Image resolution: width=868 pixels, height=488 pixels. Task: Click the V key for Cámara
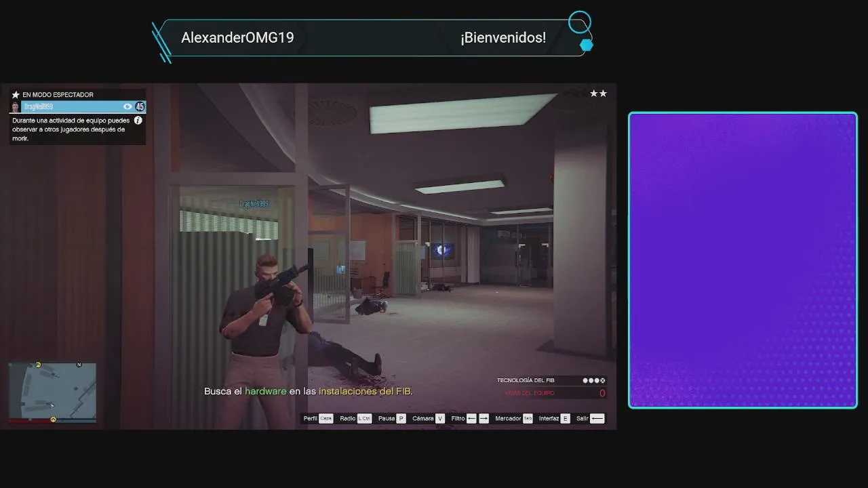click(x=440, y=419)
